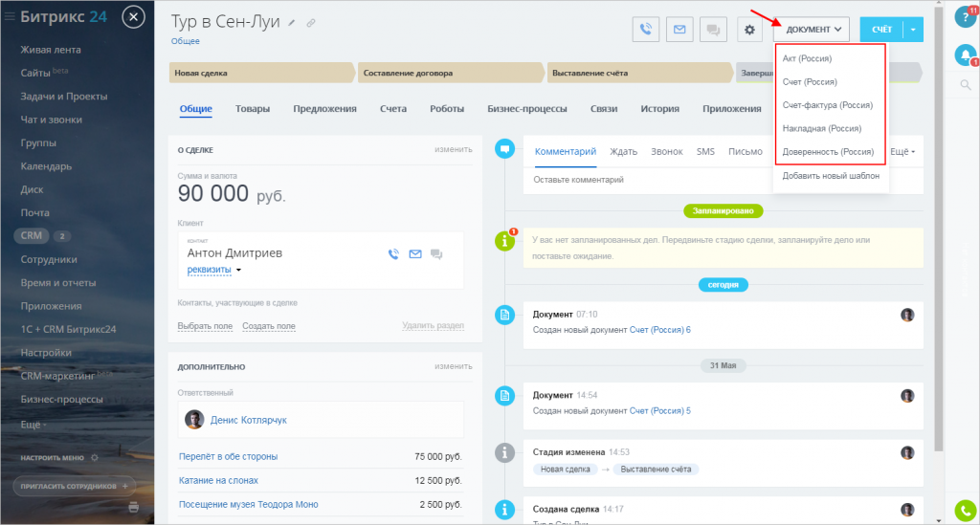
Task: Choose Добавить новый шаблон menu entry
Action: point(831,175)
